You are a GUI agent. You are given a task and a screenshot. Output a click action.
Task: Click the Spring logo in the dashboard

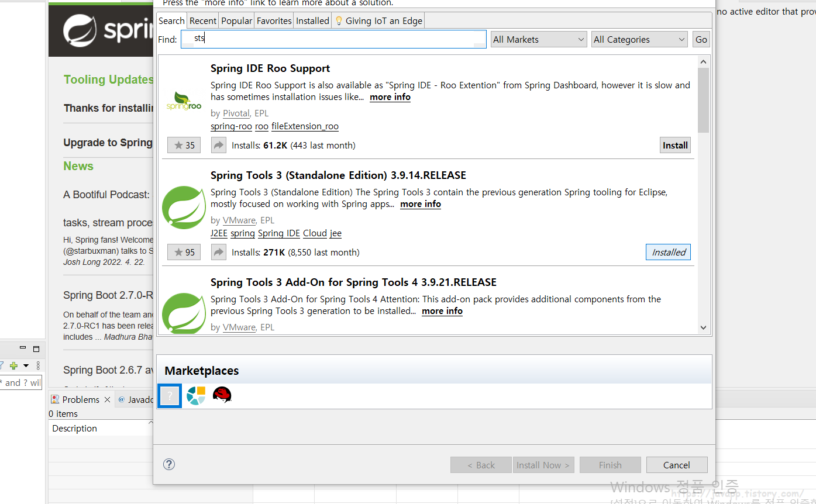(x=79, y=30)
